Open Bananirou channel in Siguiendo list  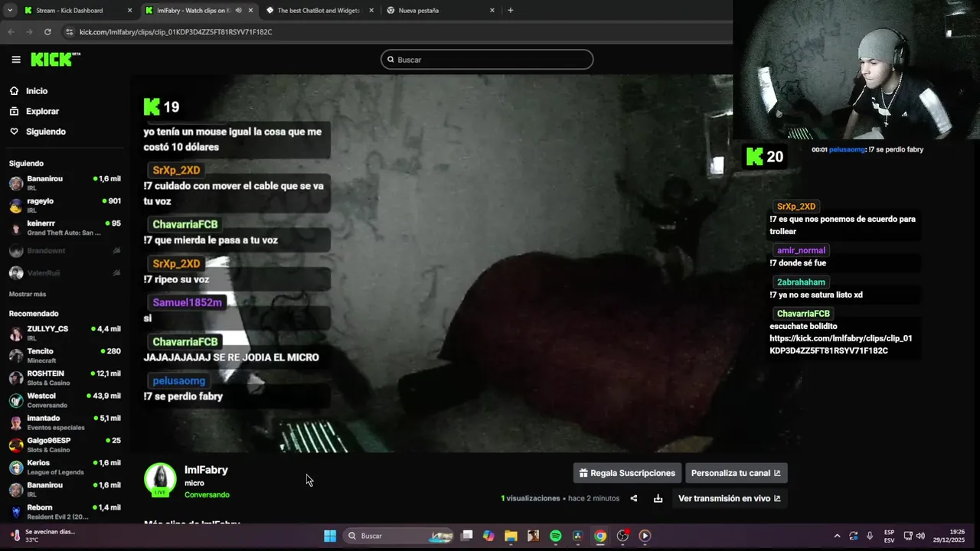(x=65, y=183)
